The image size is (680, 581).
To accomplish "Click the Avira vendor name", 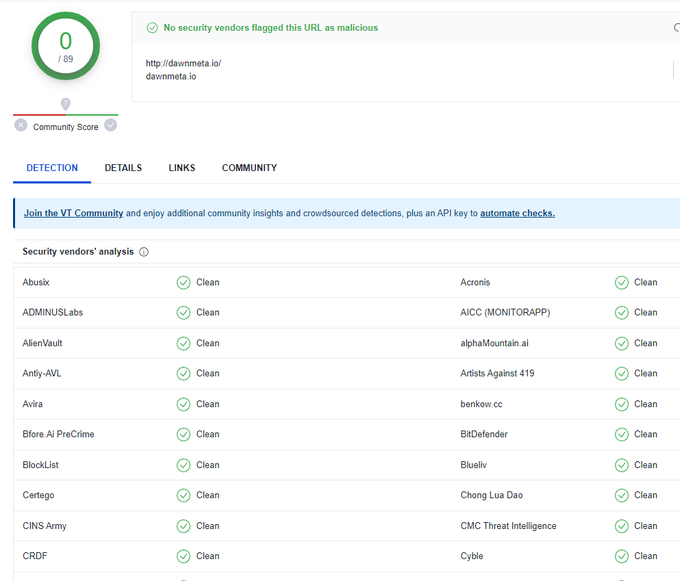I will click(x=33, y=404).
